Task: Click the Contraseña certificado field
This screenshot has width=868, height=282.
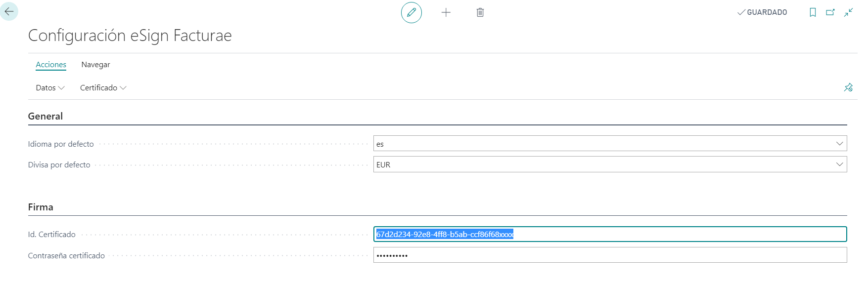Action: tap(610, 255)
